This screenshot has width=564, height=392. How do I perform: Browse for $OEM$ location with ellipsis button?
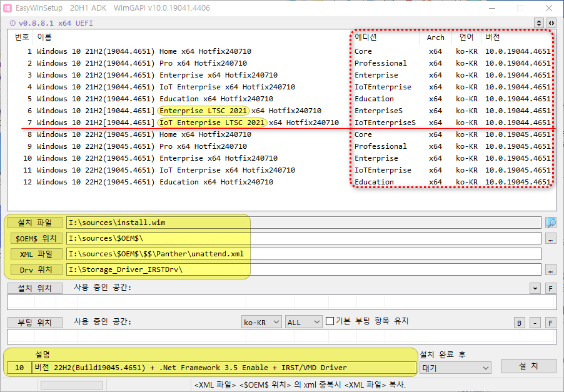(x=550, y=238)
